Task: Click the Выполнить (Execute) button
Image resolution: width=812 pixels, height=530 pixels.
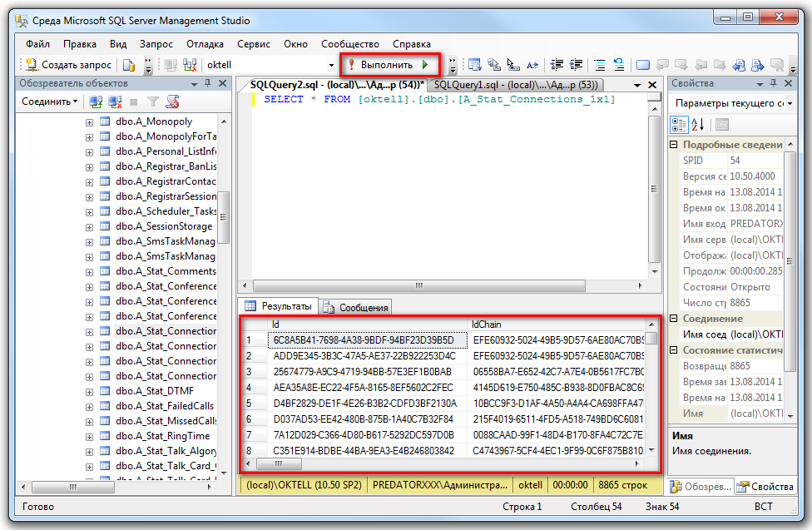Action: (x=389, y=65)
